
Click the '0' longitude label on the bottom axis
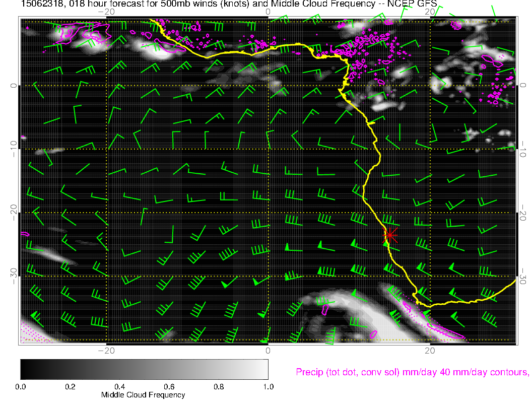click(268, 350)
